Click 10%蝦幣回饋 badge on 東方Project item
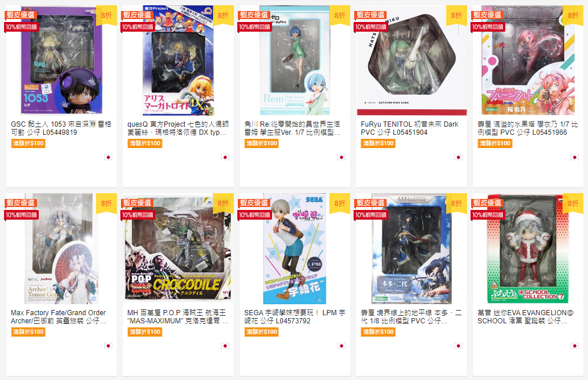The image size is (588, 380). click(138, 27)
